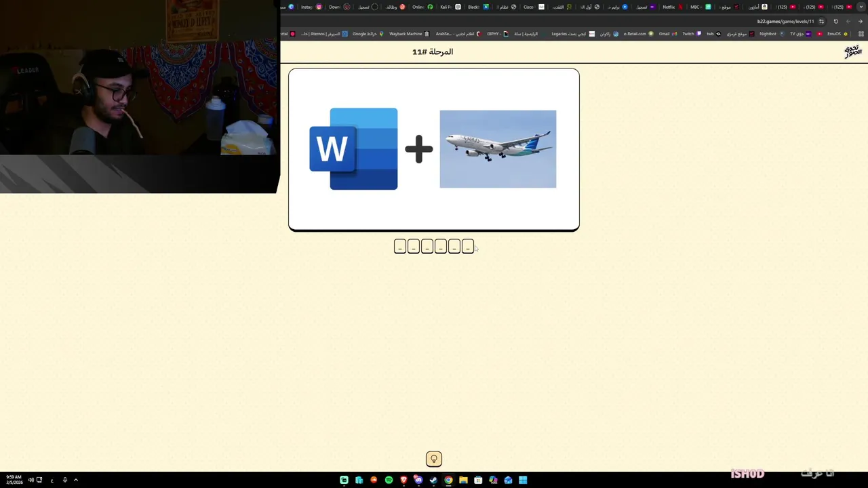This screenshot has height=488, width=868.
Task: Open the Twitch bookmark
Action: coord(692,34)
